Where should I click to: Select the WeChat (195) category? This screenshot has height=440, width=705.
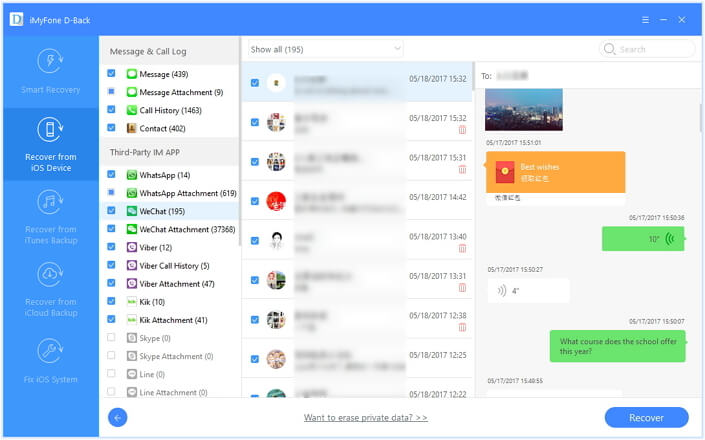pyautogui.click(x=169, y=211)
